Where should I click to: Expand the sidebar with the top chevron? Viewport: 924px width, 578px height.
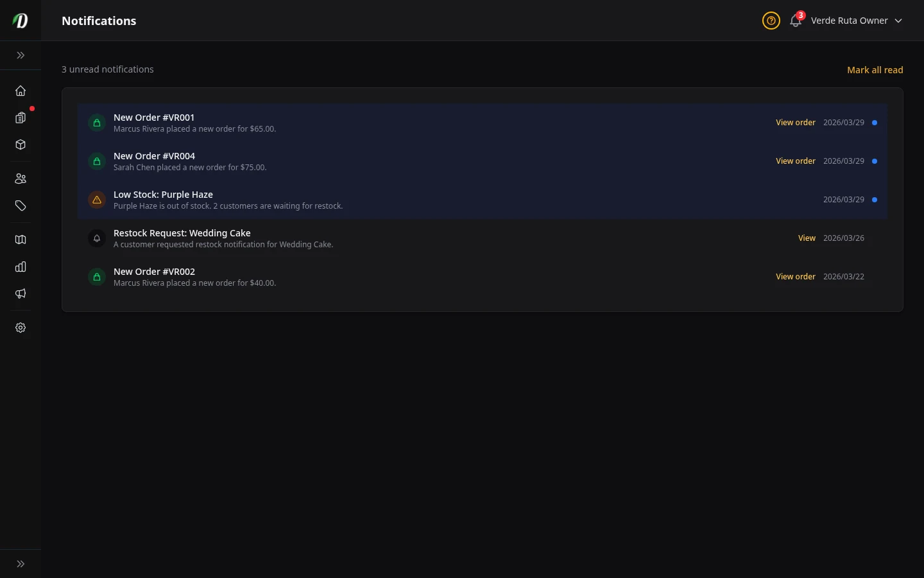pyautogui.click(x=21, y=55)
